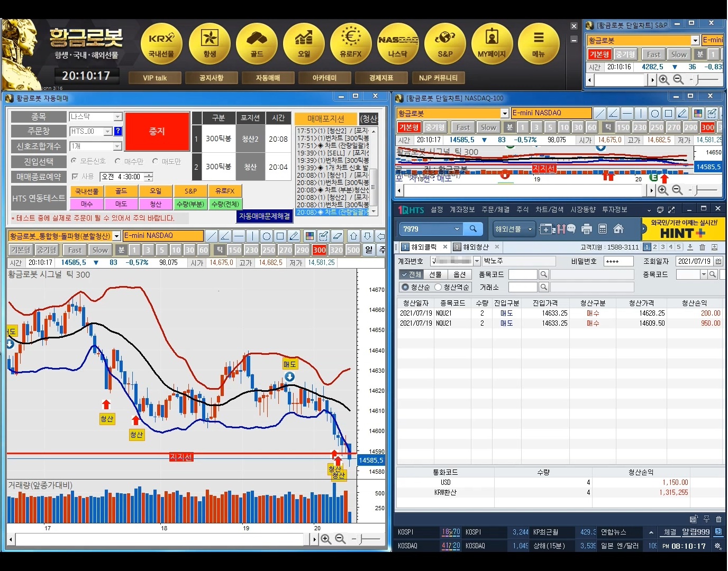Select the 청산역순 radio button
The width and height of the screenshot is (728, 571).
tap(438, 287)
